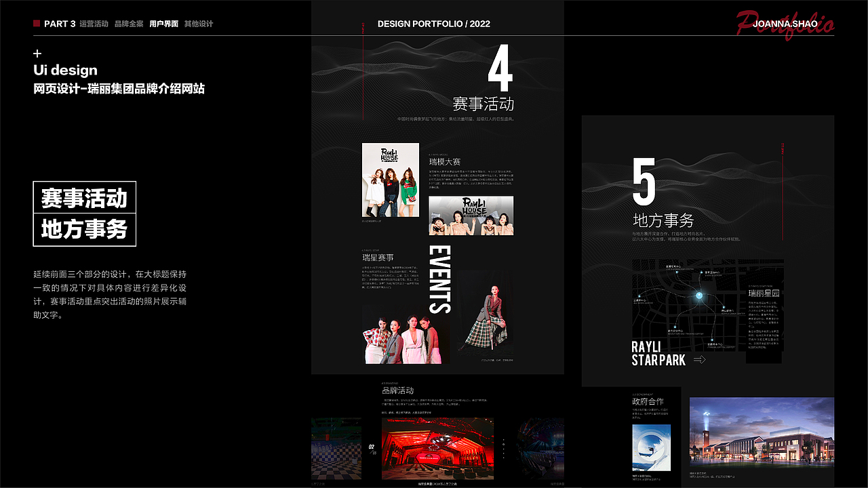Open the red stage venue photo

[437, 449]
